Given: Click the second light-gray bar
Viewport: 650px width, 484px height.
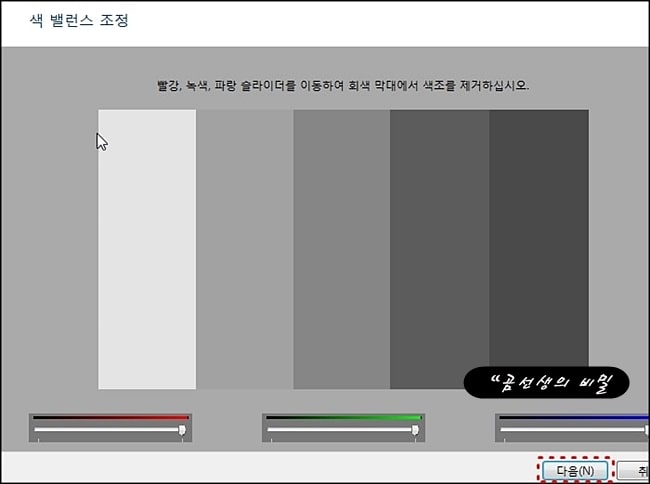Looking at the screenshot, I should [245, 249].
